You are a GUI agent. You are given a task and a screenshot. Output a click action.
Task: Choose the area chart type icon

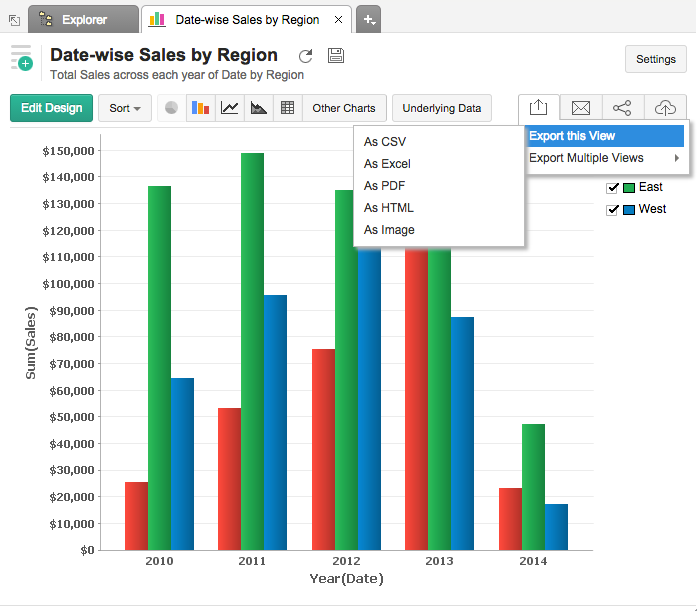click(259, 108)
